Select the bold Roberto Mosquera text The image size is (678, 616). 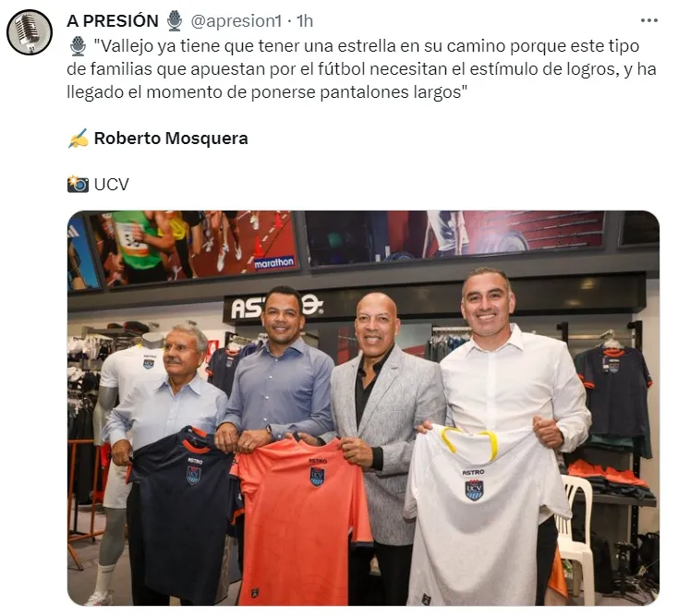(171, 139)
